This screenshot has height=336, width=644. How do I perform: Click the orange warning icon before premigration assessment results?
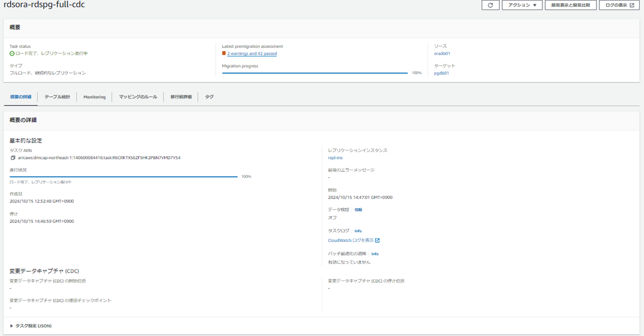click(224, 53)
